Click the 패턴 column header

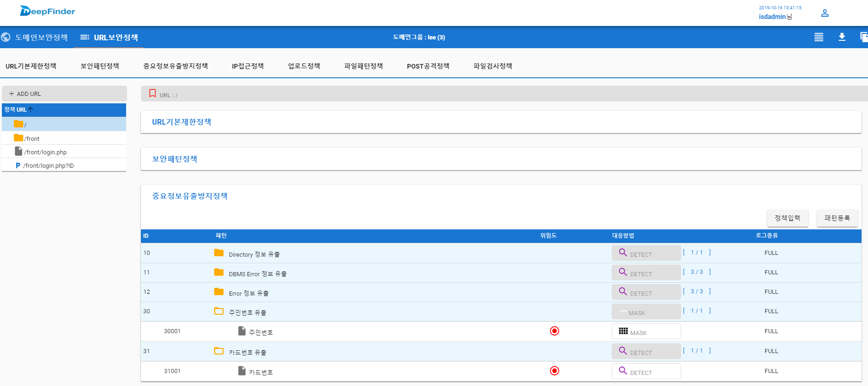[x=221, y=236]
